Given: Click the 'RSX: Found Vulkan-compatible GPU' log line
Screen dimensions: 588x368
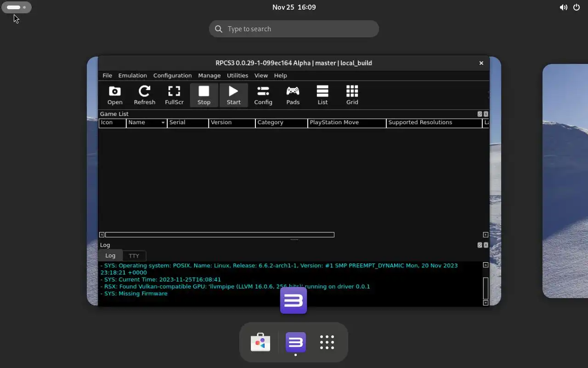Looking at the screenshot, I should coord(235,286).
